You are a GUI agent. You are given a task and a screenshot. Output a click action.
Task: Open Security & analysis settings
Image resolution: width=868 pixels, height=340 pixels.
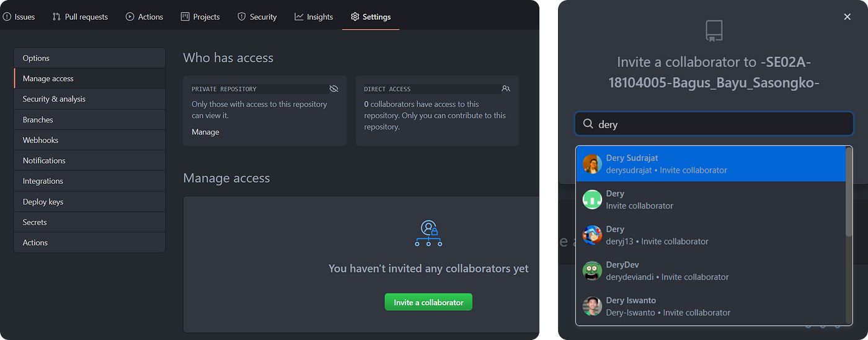click(x=90, y=99)
